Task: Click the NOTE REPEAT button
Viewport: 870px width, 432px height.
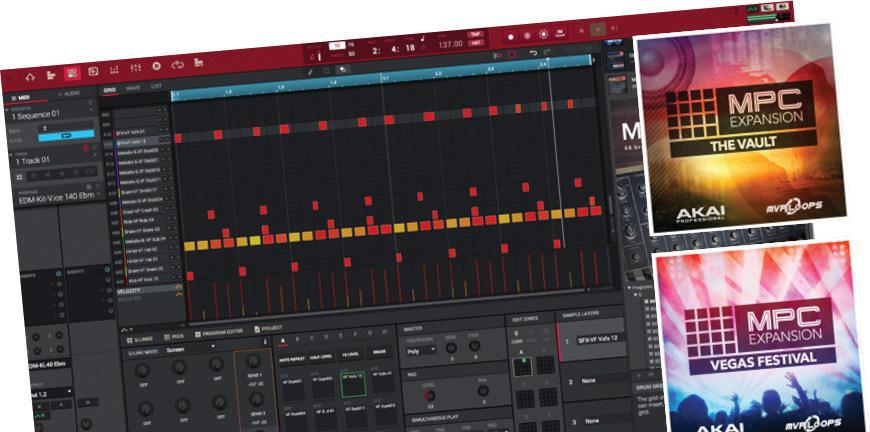Action: pyautogui.click(x=291, y=359)
